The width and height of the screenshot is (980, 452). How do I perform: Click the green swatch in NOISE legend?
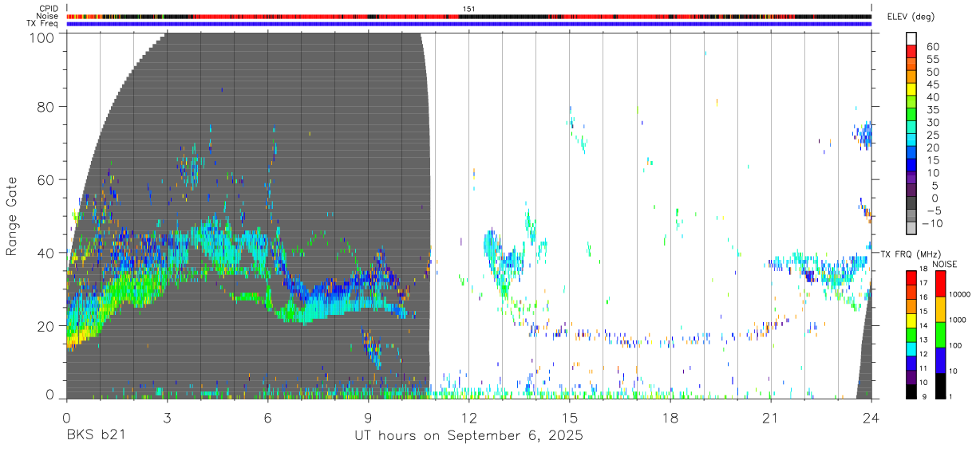point(940,336)
